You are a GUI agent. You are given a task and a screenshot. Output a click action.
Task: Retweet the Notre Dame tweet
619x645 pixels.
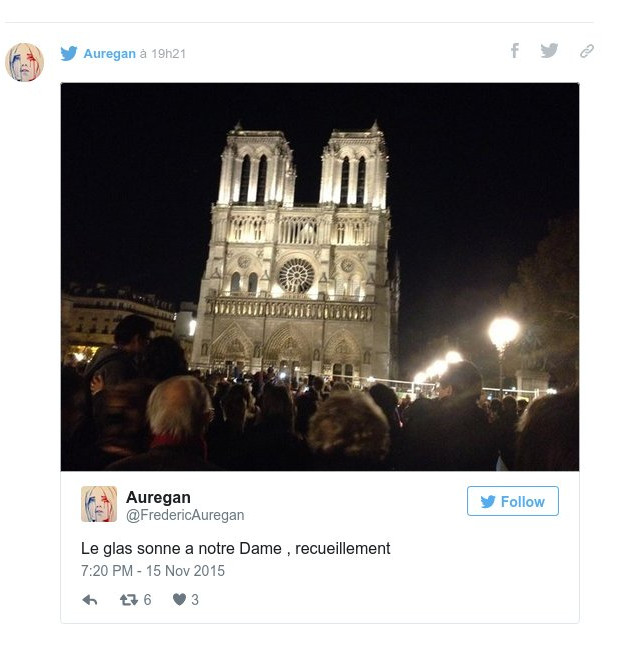click(128, 600)
